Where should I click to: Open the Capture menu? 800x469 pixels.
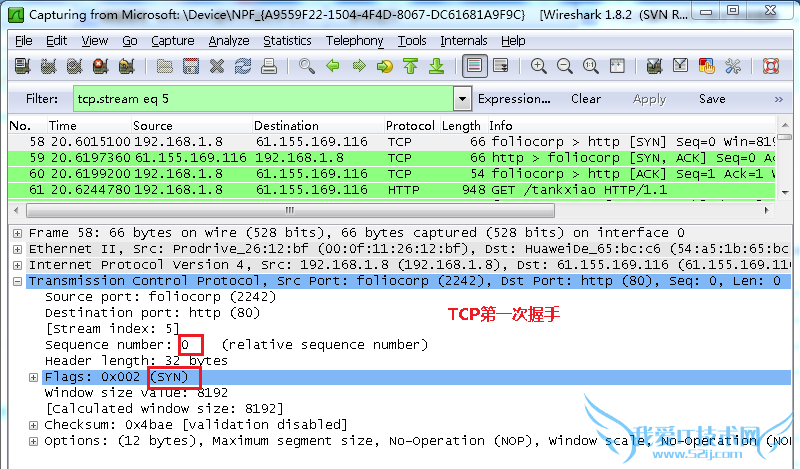tap(172, 40)
